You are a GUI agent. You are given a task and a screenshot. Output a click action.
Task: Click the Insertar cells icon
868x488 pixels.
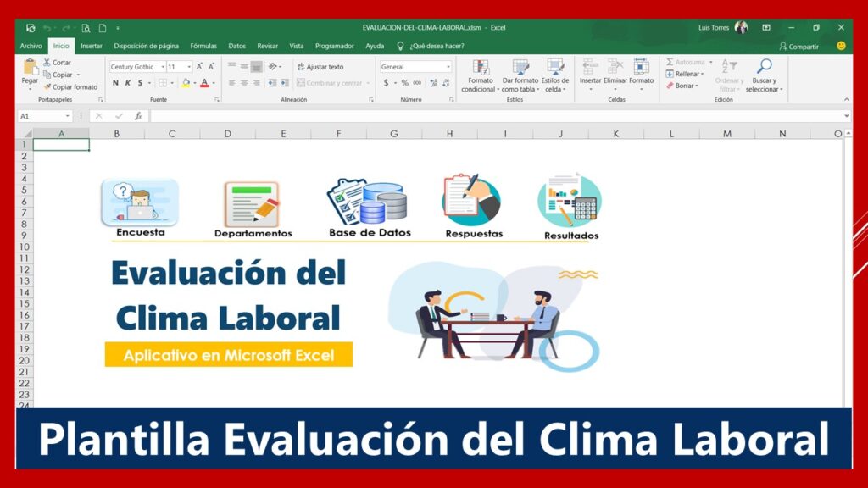pos(590,68)
